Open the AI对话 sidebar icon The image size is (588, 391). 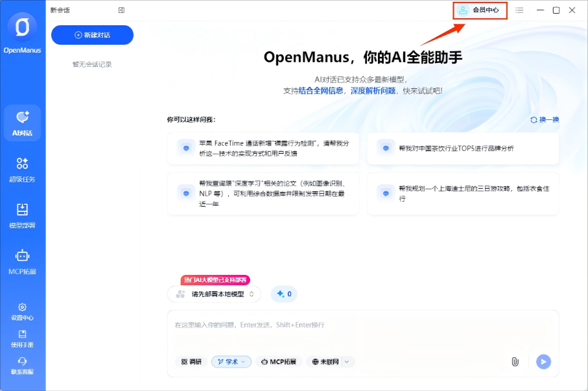23,122
